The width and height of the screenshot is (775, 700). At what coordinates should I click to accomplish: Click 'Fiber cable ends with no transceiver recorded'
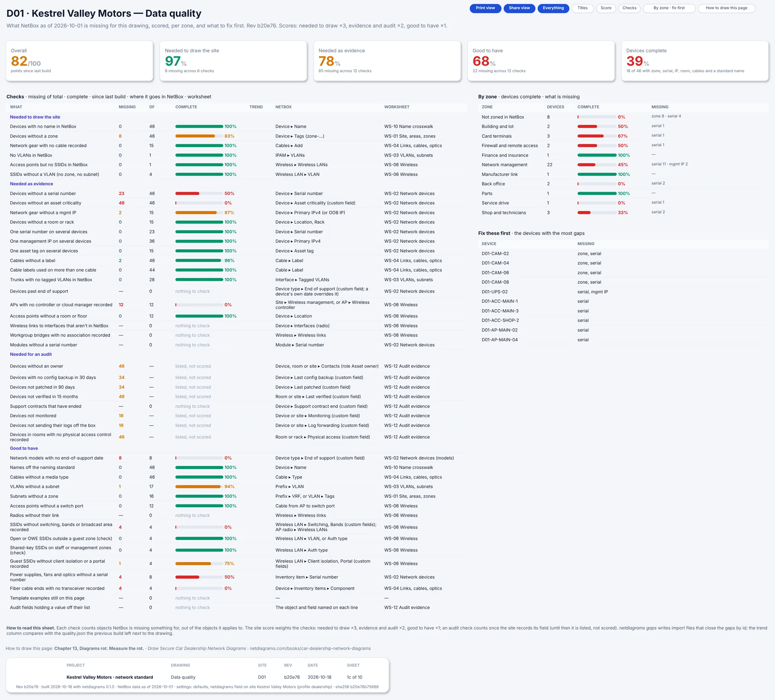point(57,589)
